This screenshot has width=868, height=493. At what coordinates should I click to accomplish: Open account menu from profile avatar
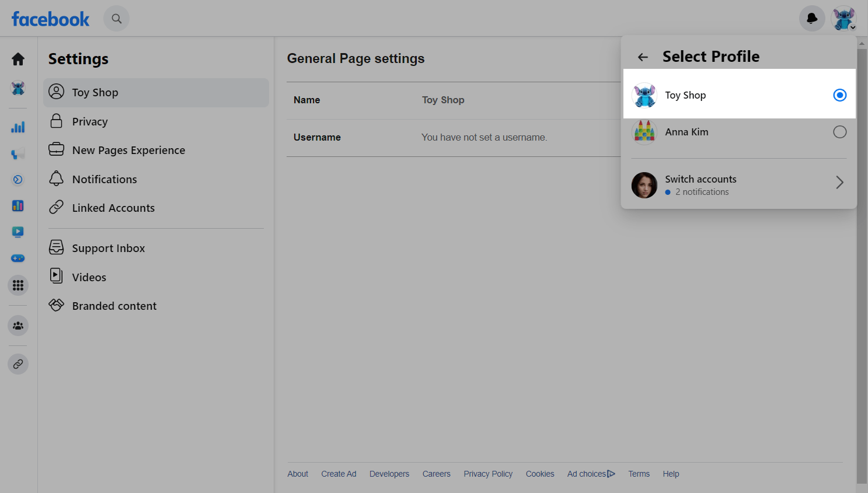844,19
